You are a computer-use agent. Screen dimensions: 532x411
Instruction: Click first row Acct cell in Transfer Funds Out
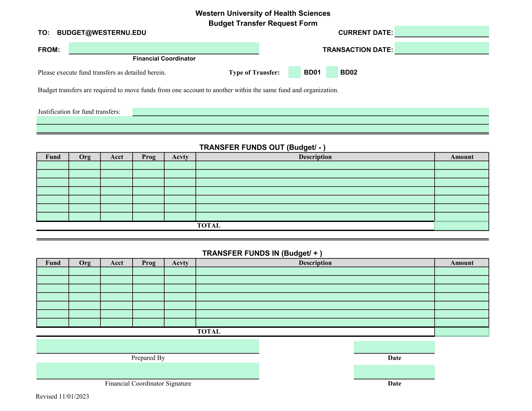(116, 165)
